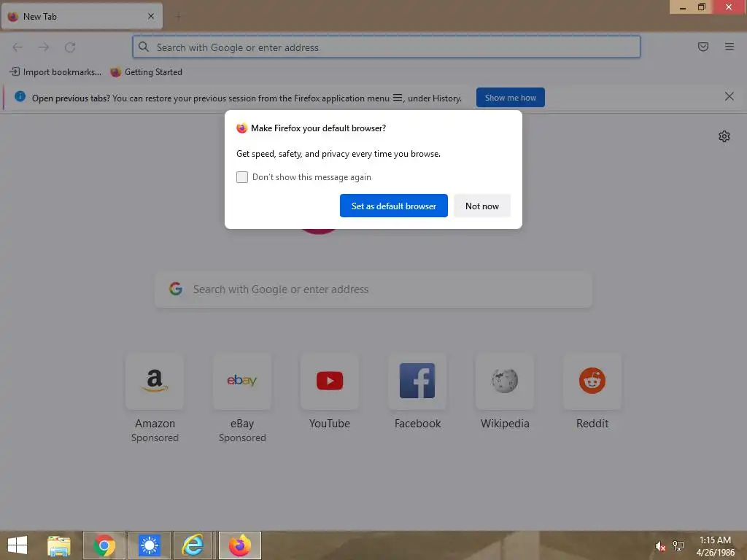Click the forward navigation arrow
Image resolution: width=747 pixels, height=560 pixels.
pos(44,47)
